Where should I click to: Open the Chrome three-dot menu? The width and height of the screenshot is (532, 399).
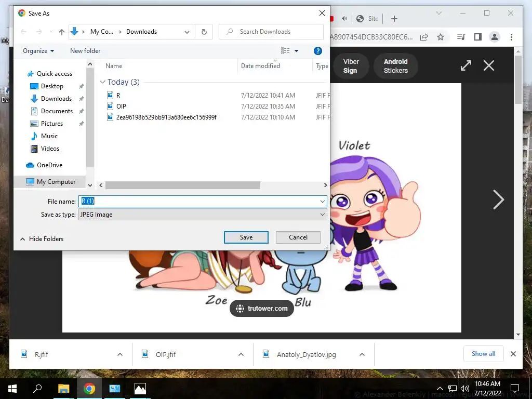[511, 37]
